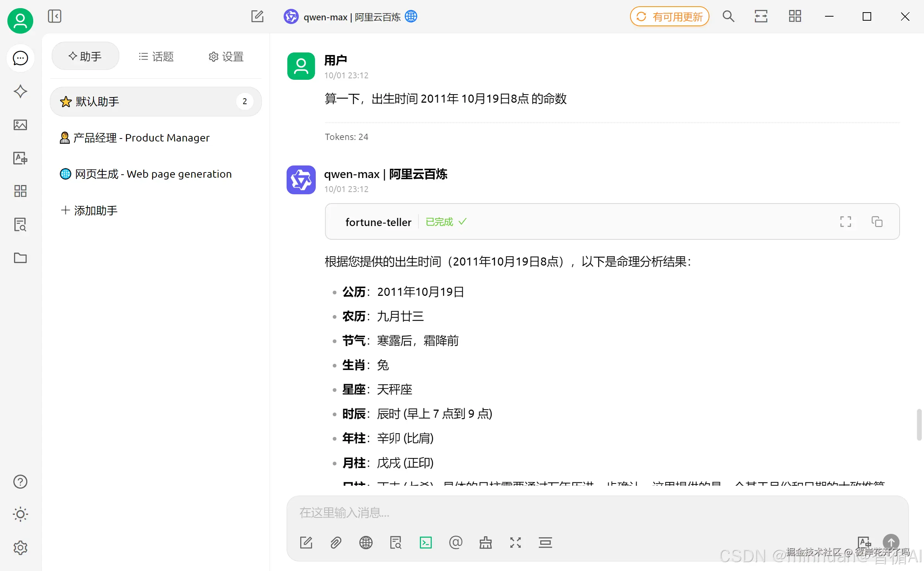This screenshot has width=924, height=571.
Task: Copy the fortune-teller tool result
Action: coord(877,222)
